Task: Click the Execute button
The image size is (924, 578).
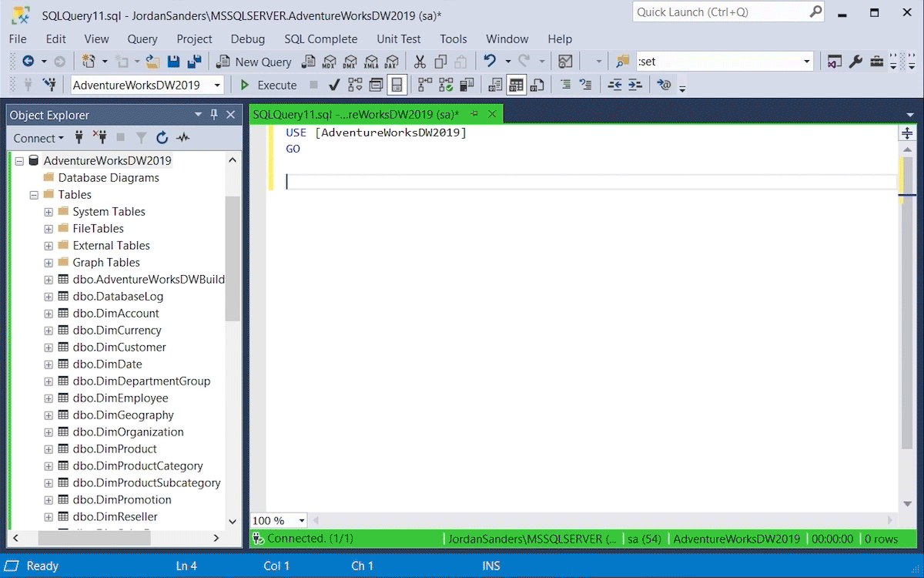Action: click(x=268, y=85)
